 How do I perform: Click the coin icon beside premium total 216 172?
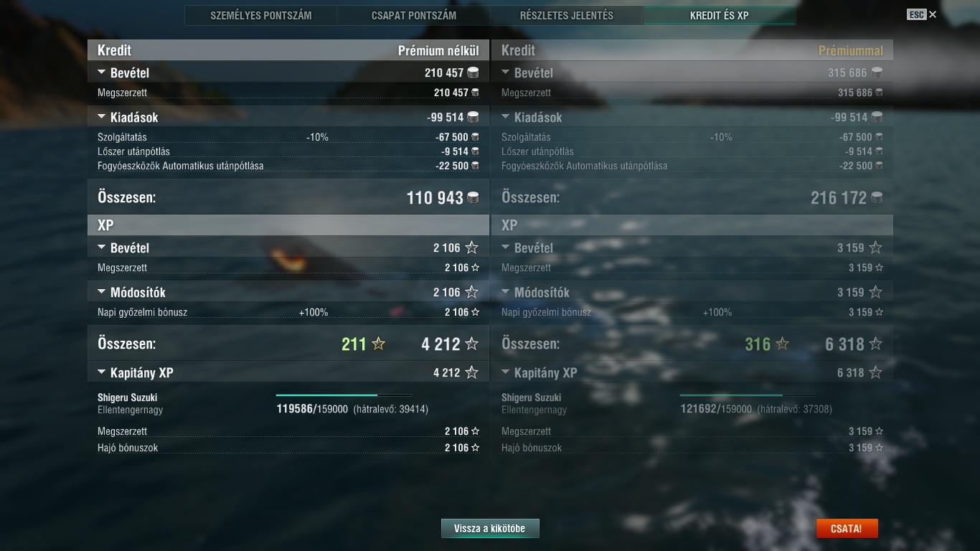click(877, 198)
